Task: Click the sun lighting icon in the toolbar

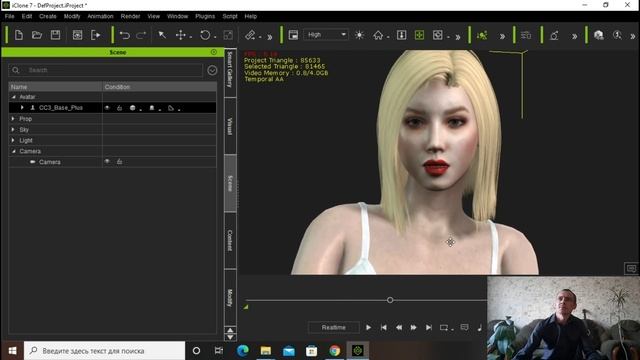Action: click(359, 35)
